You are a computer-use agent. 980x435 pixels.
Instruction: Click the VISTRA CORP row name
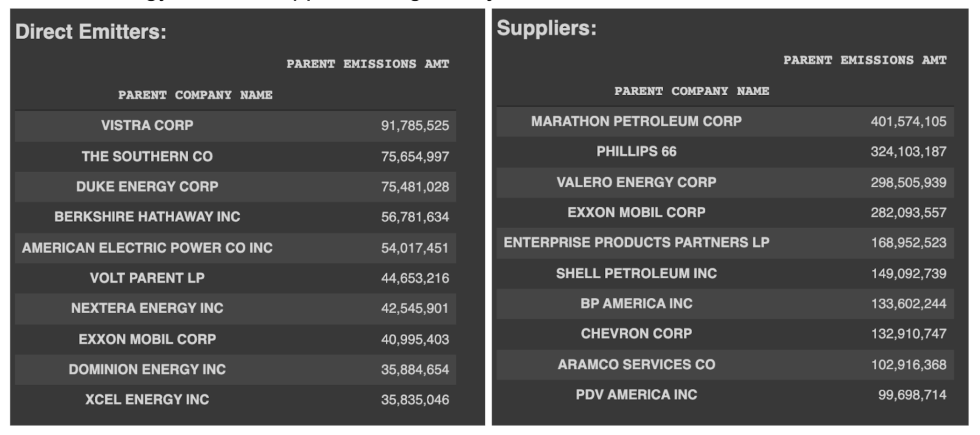pyautogui.click(x=147, y=125)
